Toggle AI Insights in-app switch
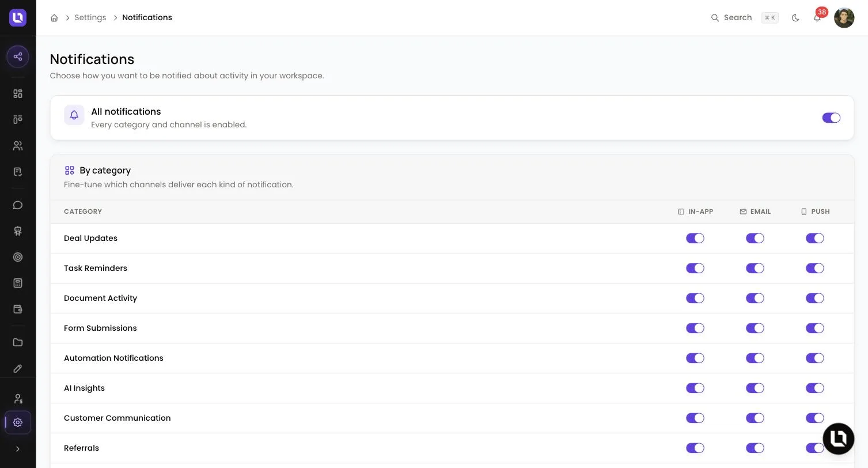 pyautogui.click(x=695, y=388)
